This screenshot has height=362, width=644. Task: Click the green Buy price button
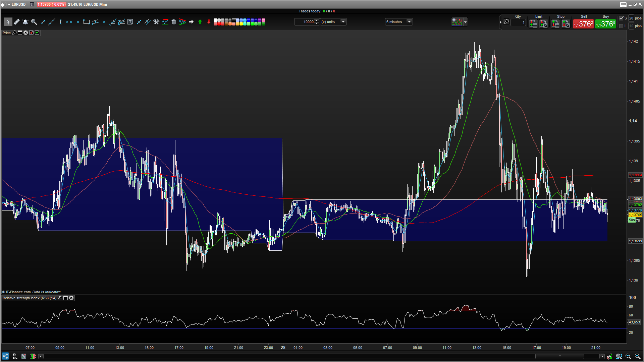[605, 24]
